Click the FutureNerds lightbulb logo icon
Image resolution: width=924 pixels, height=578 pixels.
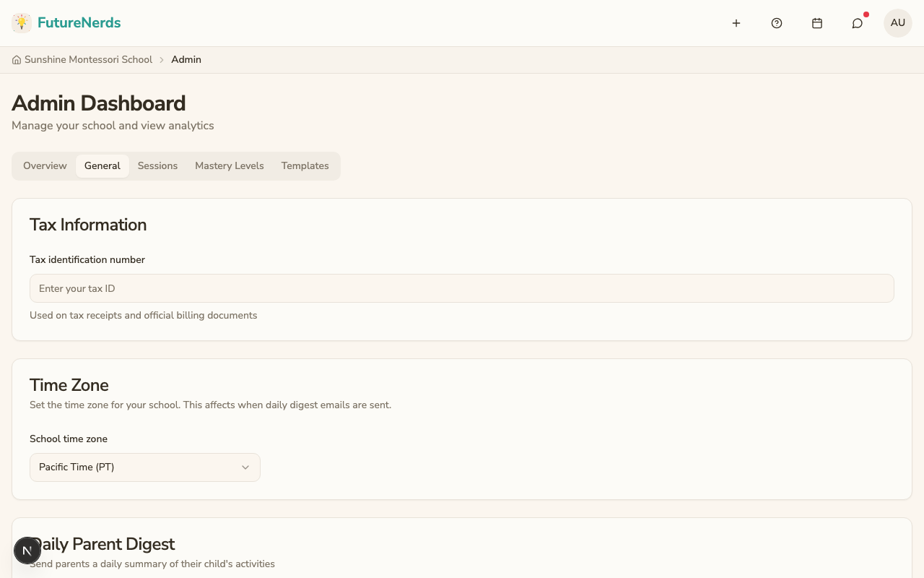coord(22,23)
